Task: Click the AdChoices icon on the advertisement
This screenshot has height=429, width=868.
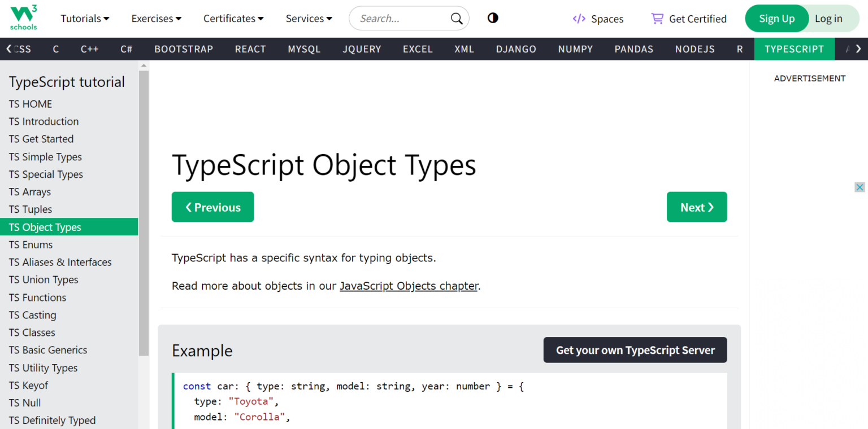Action: click(860, 187)
